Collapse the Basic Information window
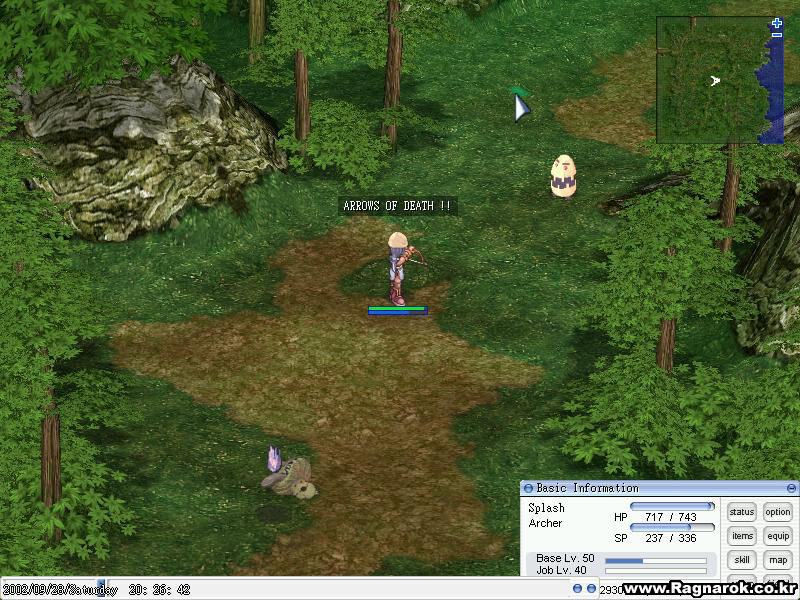Image resolution: width=800 pixels, height=600 pixels. pyautogui.click(x=791, y=488)
